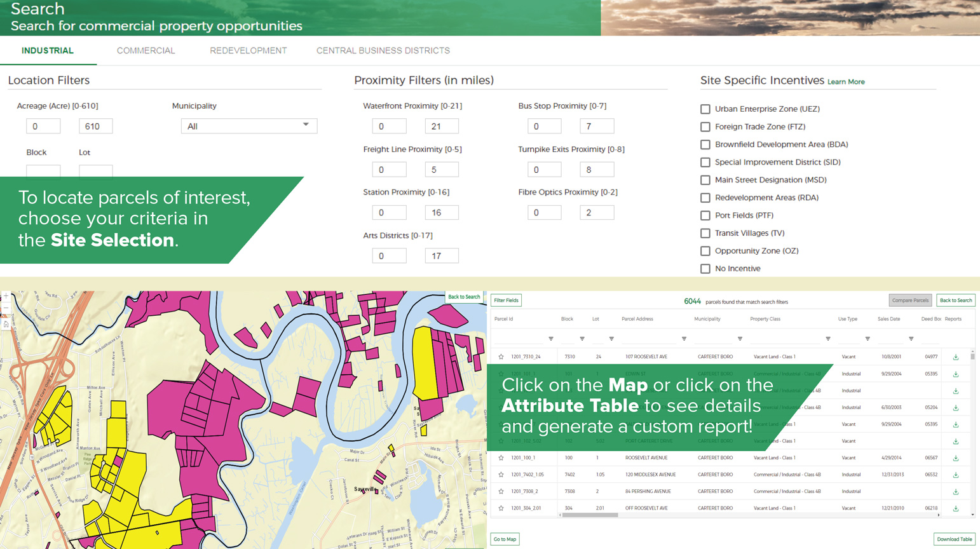The width and height of the screenshot is (980, 549).
Task: Go to the Redevelopment tab
Action: pyautogui.click(x=248, y=51)
